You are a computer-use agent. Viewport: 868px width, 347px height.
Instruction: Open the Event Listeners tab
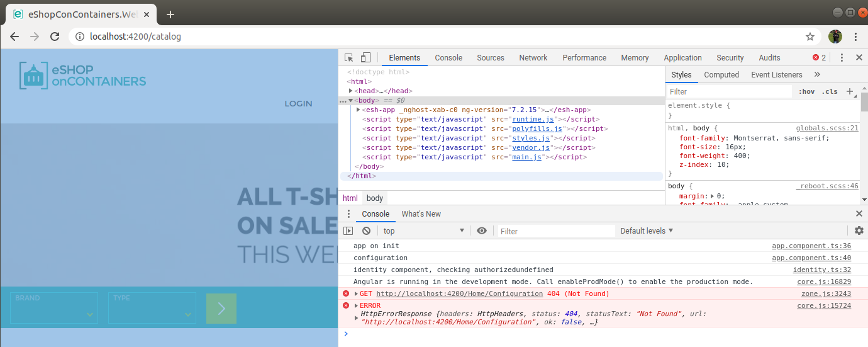(x=777, y=75)
